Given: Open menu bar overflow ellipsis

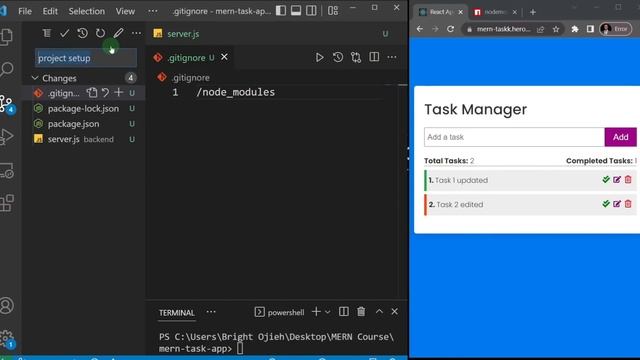Looking at the screenshot, I should pos(153,11).
